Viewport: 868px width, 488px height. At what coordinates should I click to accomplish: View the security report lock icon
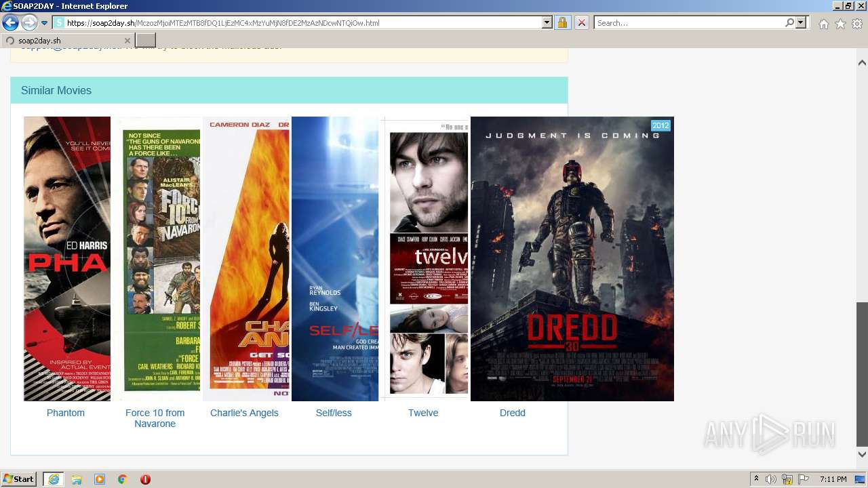click(x=562, y=23)
